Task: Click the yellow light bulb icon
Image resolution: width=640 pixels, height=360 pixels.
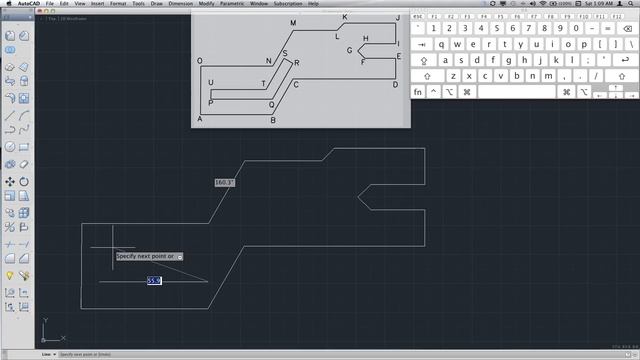Action: [x=10, y=276]
